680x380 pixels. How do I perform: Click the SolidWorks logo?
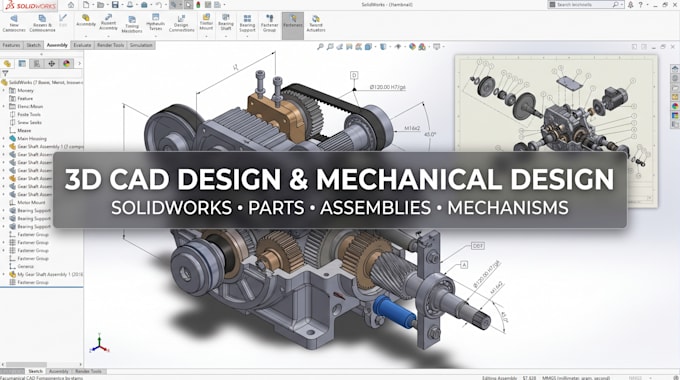point(31,6)
